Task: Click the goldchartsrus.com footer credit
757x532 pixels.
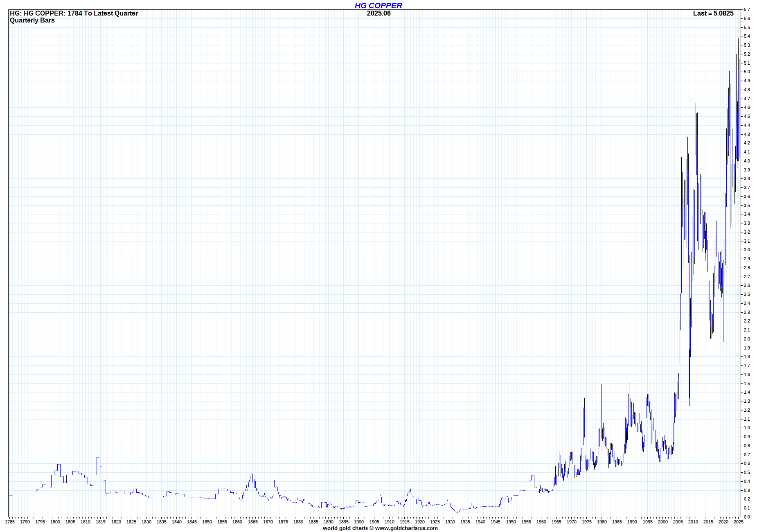Action: 380,528
